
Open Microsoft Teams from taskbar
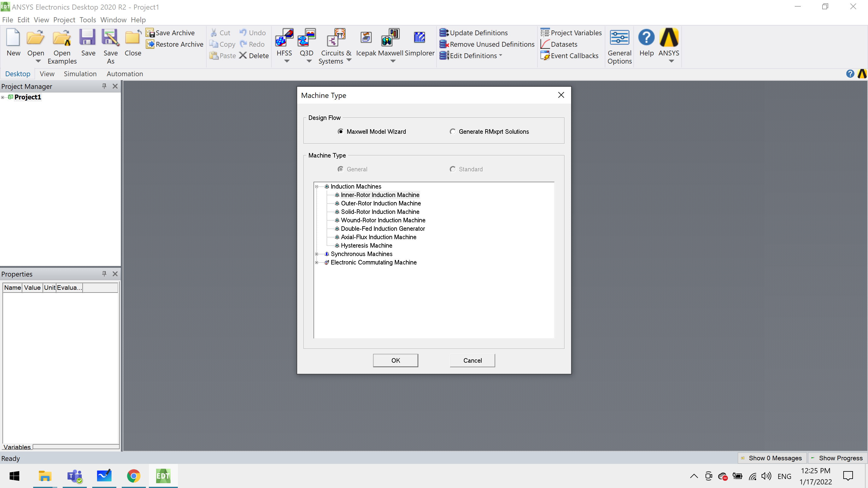tap(75, 476)
